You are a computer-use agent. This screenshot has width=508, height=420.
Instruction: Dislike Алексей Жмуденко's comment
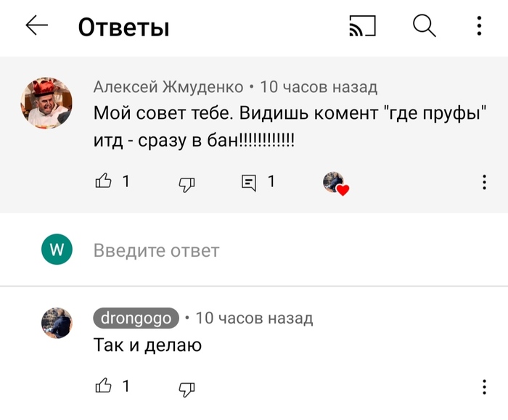click(187, 183)
